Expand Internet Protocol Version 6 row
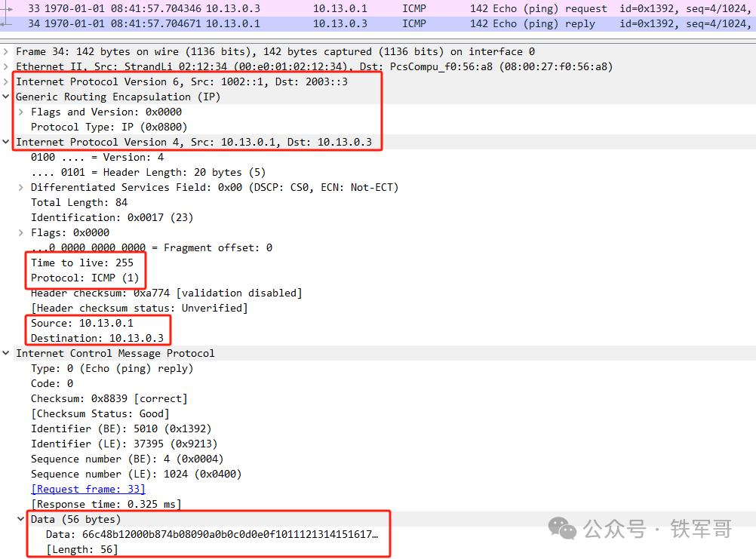 point(6,81)
